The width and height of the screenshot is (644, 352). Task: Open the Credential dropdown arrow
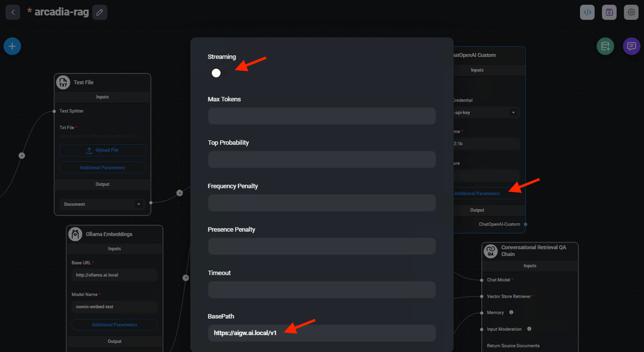pyautogui.click(x=513, y=113)
